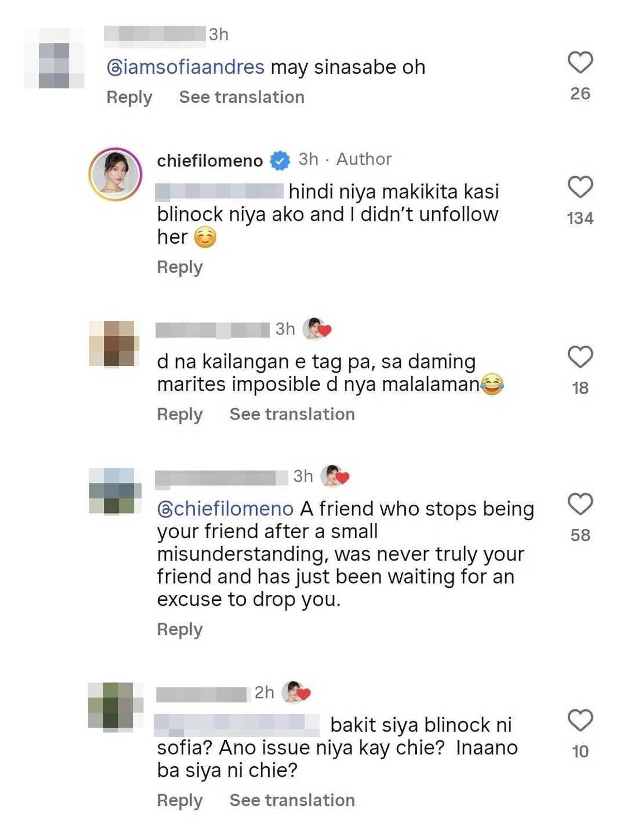Reply to the "excuse to drop you" comment

tap(179, 629)
